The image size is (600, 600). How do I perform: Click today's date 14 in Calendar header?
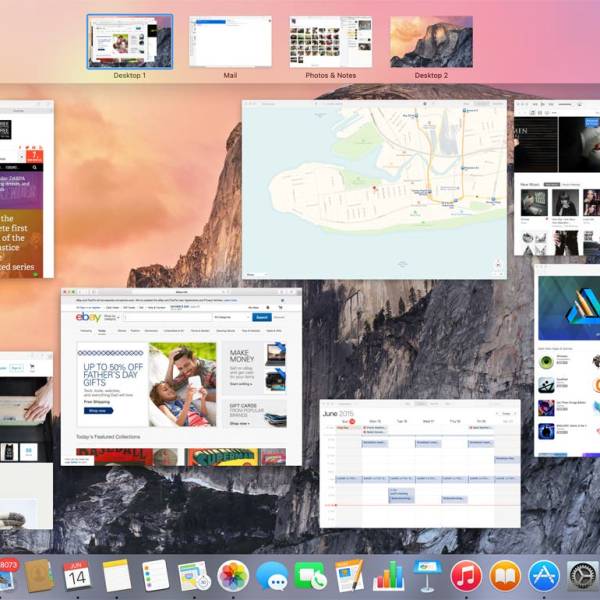click(x=352, y=421)
